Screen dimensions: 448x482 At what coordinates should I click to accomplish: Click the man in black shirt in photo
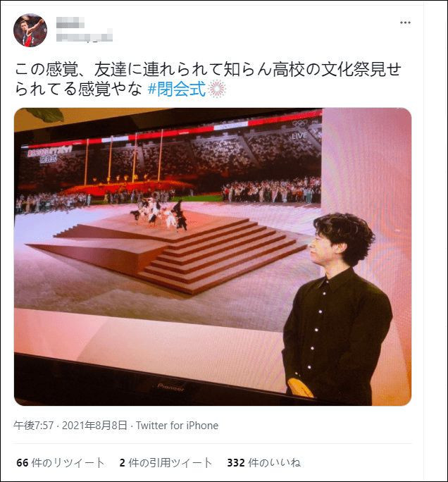(x=337, y=309)
